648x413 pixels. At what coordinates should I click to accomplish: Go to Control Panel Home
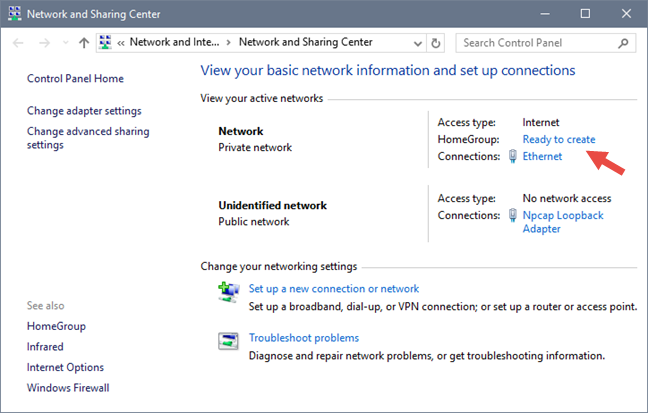click(75, 79)
